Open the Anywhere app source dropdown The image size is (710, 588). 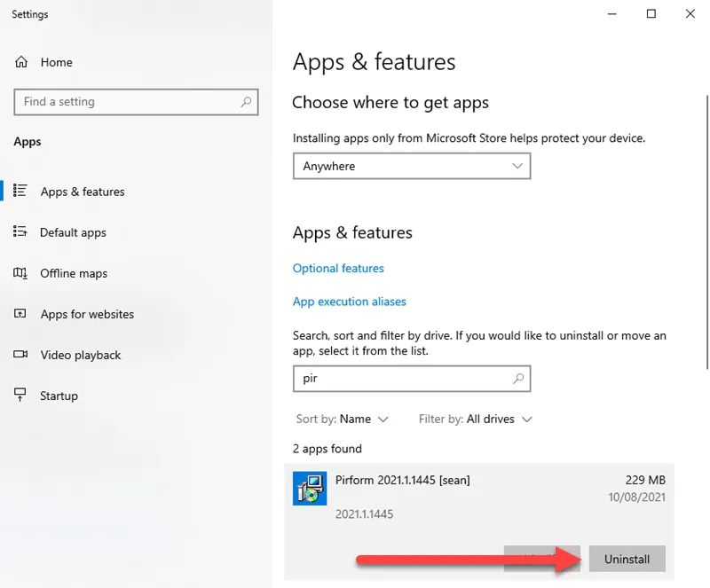pyautogui.click(x=412, y=166)
